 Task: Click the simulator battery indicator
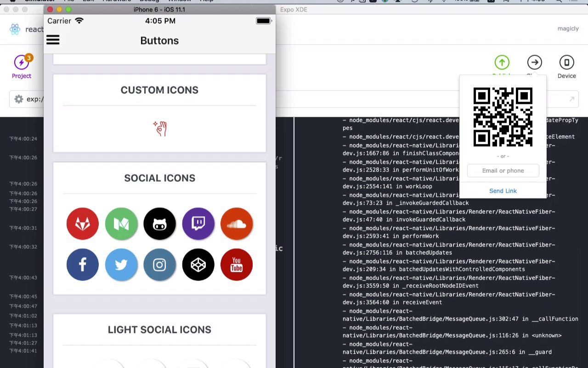[x=264, y=21]
